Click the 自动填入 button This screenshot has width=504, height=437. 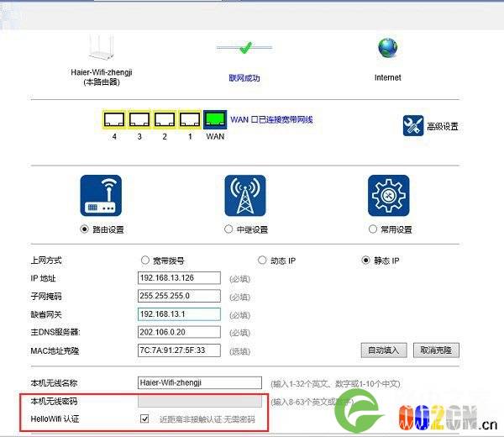point(384,350)
